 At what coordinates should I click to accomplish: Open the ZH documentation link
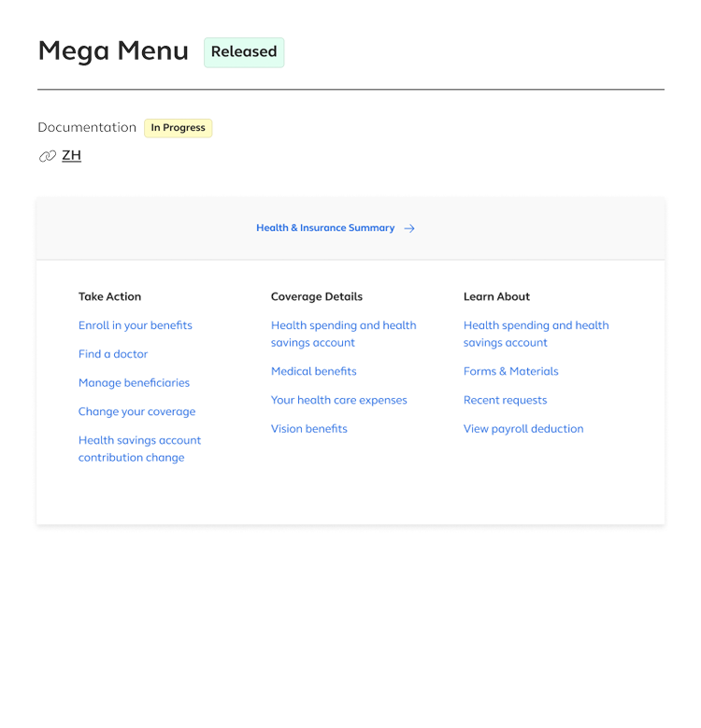(x=71, y=155)
